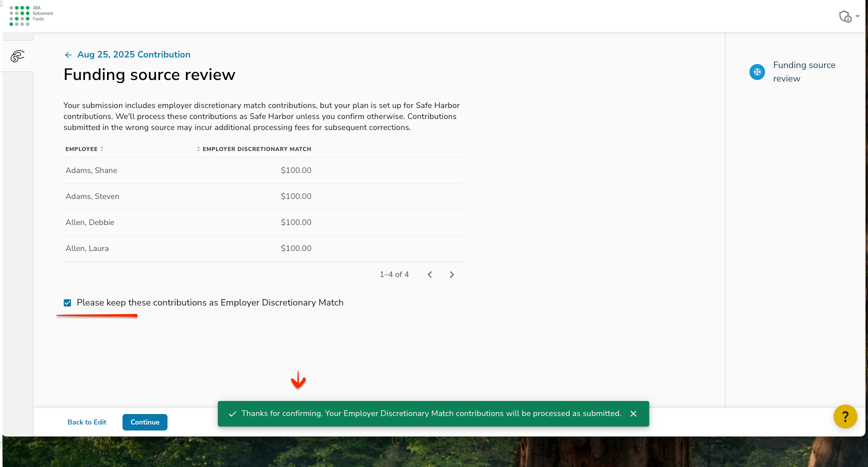Sort by Employer Discretionary Match column

click(254, 149)
